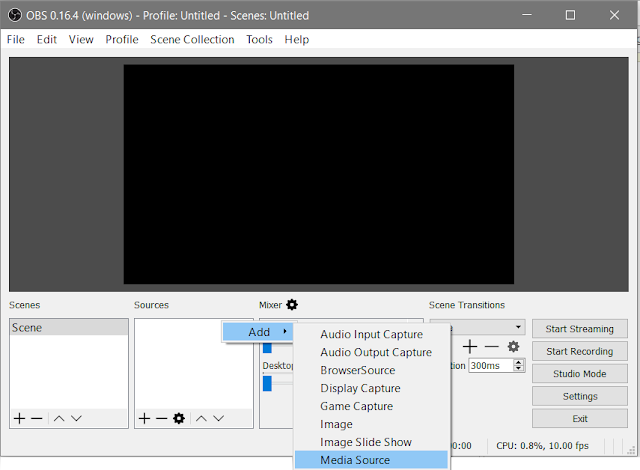The width and height of the screenshot is (640, 470).
Task: Choose Display Capture source
Action: coord(371,388)
